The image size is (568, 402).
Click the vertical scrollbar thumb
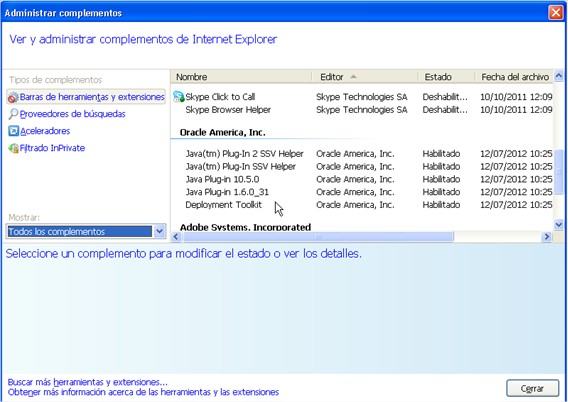pos(559,172)
